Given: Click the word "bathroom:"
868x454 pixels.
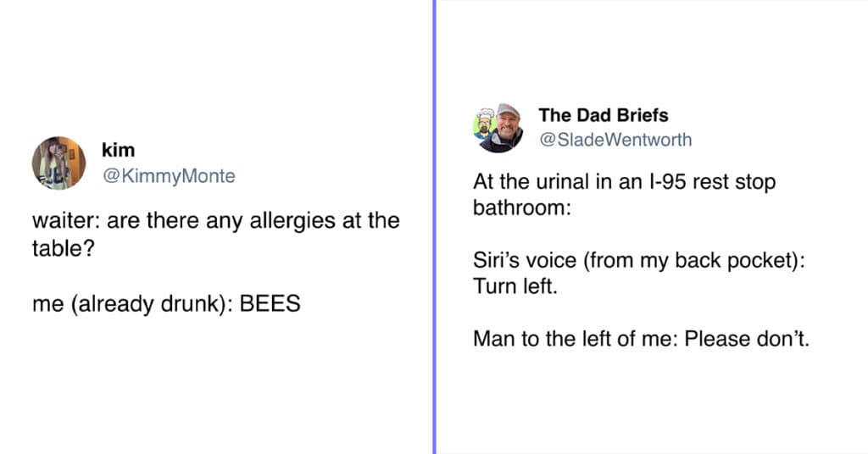Looking at the screenshot, I should 522,208.
